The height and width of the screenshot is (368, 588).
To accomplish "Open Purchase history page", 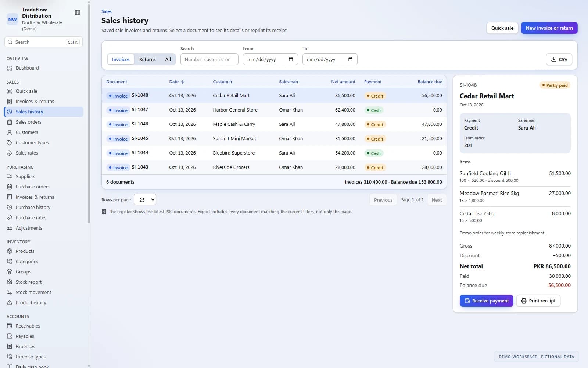I will (x=44, y=208).
